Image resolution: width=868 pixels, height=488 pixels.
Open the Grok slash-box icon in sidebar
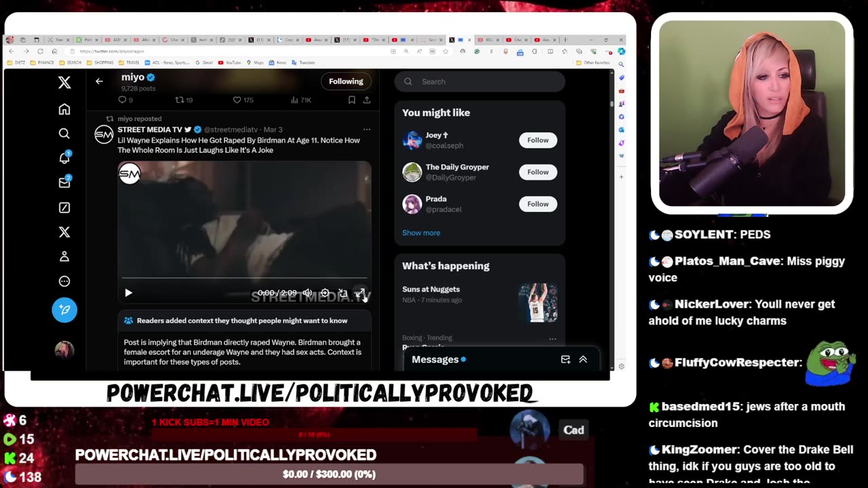[x=64, y=207]
